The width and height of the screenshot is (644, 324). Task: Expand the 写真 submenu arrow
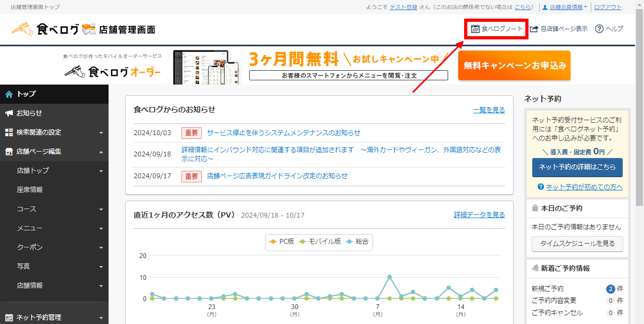tap(101, 267)
